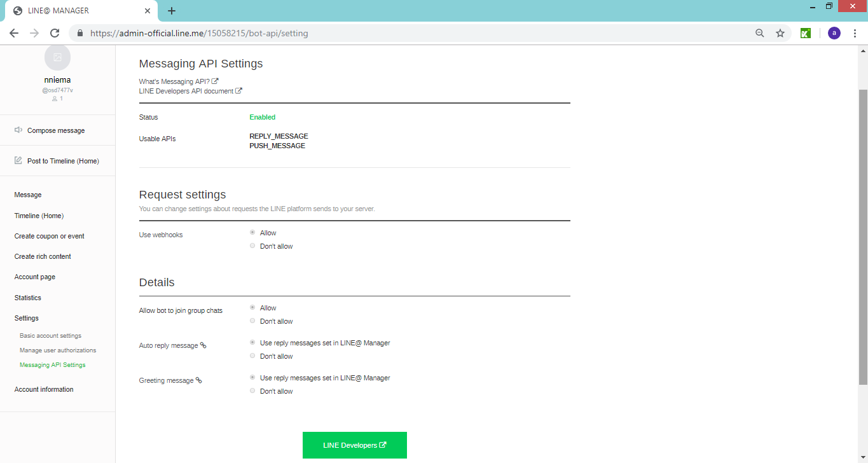Select Allow for Use webhooks
Screen dimensions: 868x463
(x=252, y=233)
